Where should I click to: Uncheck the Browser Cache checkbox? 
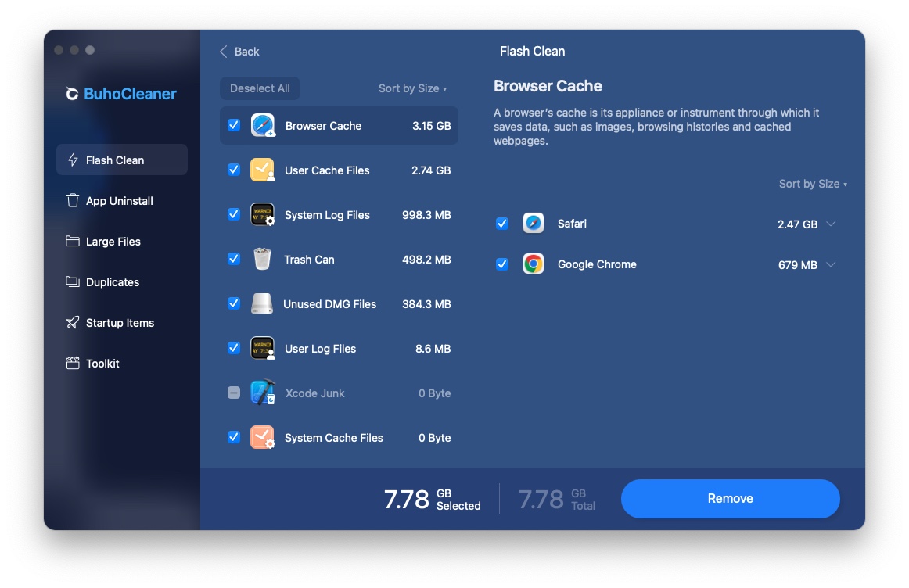point(234,125)
